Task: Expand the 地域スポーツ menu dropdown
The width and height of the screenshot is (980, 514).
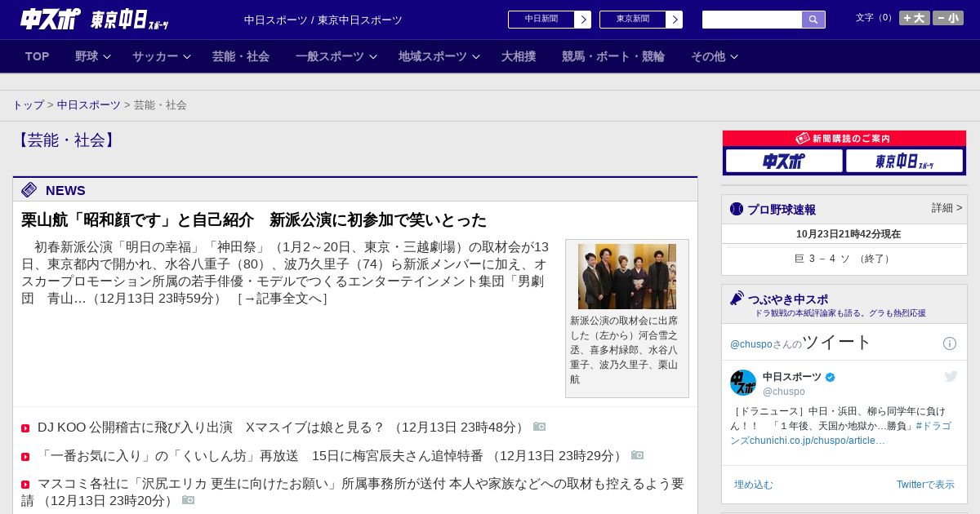Action: coord(439,56)
